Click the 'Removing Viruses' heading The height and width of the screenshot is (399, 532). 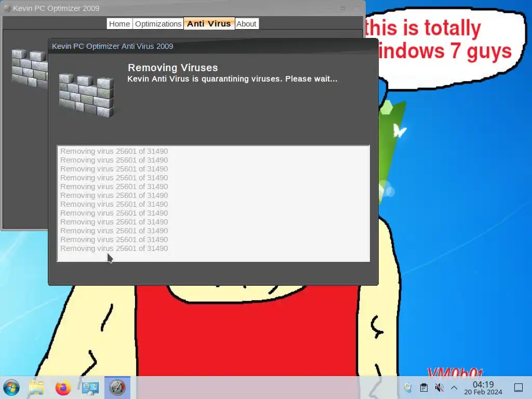pos(172,68)
